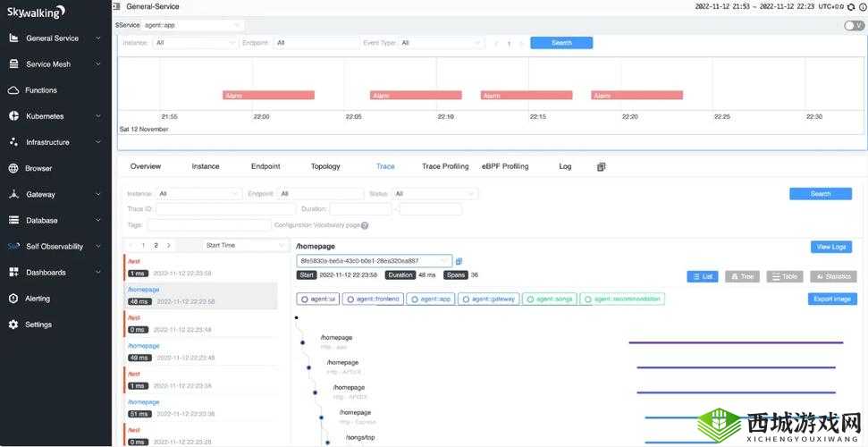Expand the Kubernetes sidebar menu

55,116
